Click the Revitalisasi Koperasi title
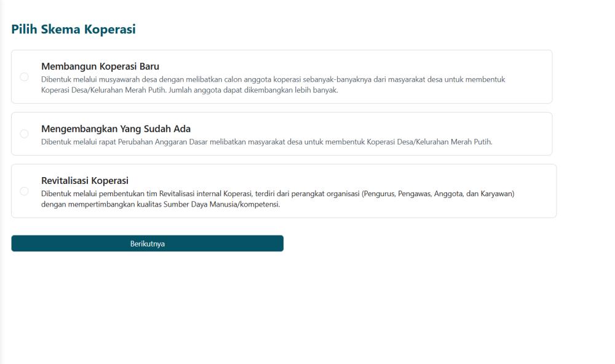This screenshot has width=615, height=364. coord(85,180)
